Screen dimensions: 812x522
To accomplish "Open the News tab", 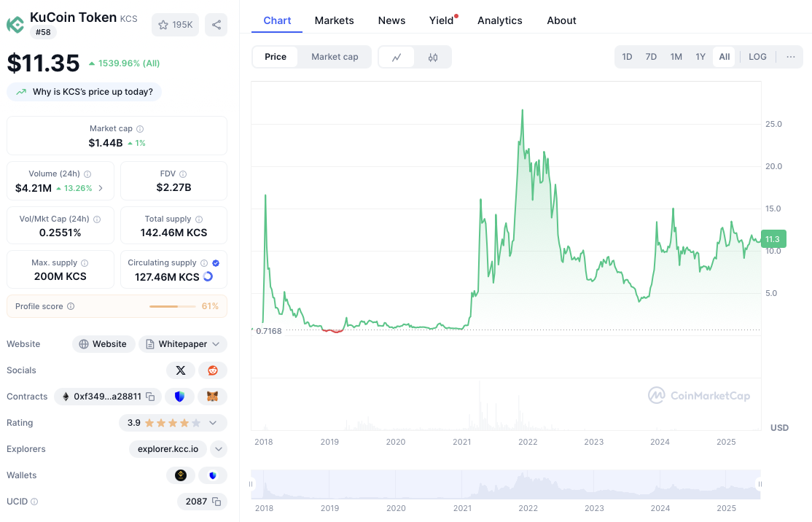I will point(391,20).
